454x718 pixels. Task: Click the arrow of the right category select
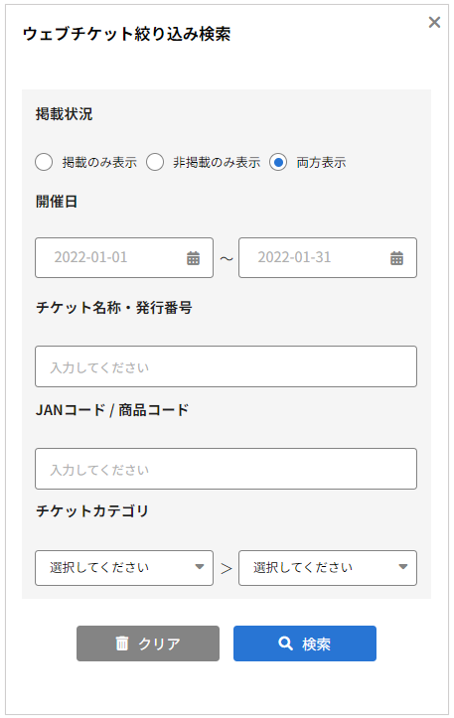pos(403,567)
